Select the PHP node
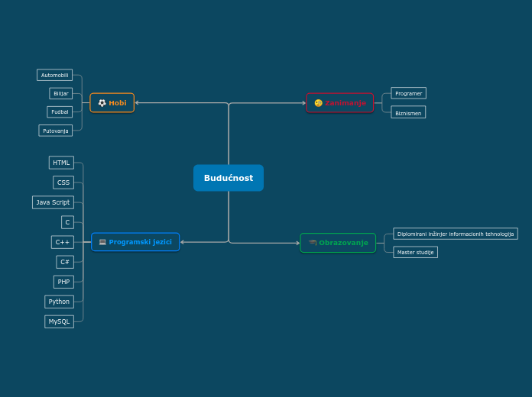The height and width of the screenshot is (397, 532). (63, 282)
